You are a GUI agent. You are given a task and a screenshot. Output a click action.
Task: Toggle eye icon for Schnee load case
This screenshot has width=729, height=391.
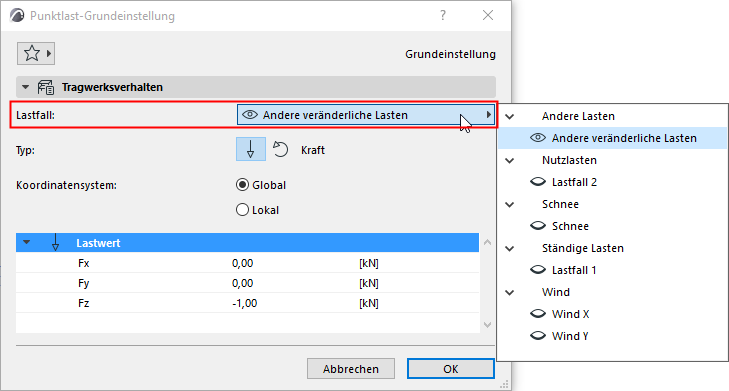pyautogui.click(x=538, y=226)
